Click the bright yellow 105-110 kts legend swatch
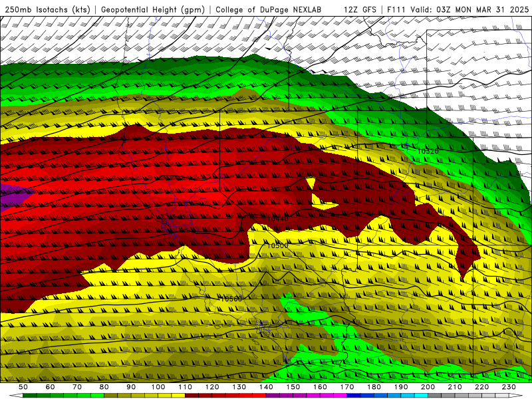Screen dimensions: 532x399 (178, 395)
